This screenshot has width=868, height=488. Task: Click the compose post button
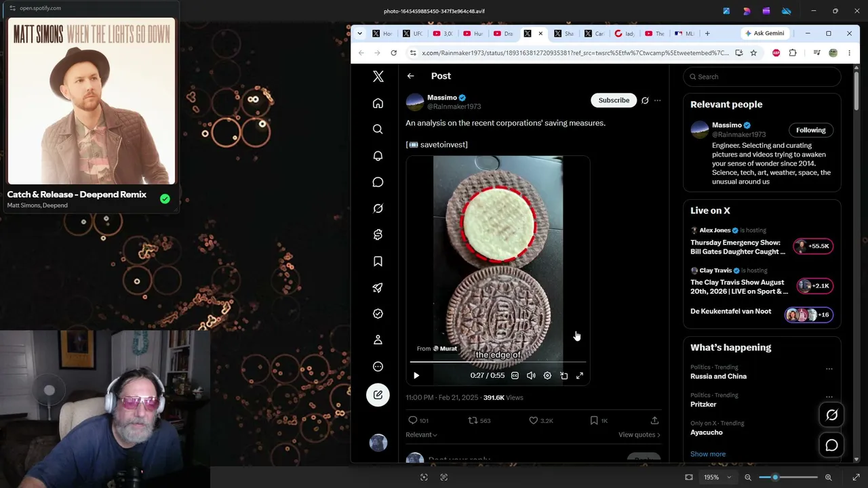[378, 395]
